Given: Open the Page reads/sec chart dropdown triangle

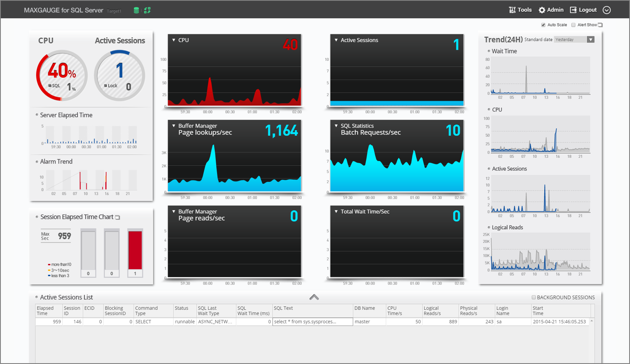Looking at the screenshot, I should point(174,212).
